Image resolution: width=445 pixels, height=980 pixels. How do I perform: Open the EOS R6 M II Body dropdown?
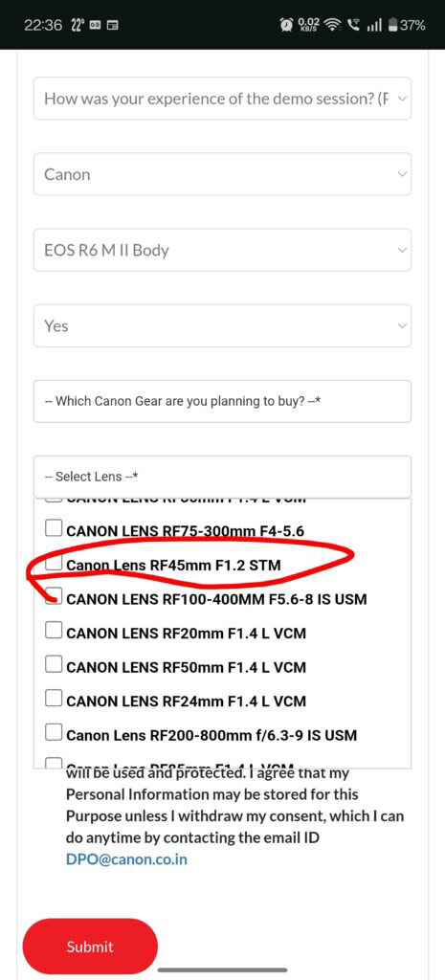[x=222, y=250]
